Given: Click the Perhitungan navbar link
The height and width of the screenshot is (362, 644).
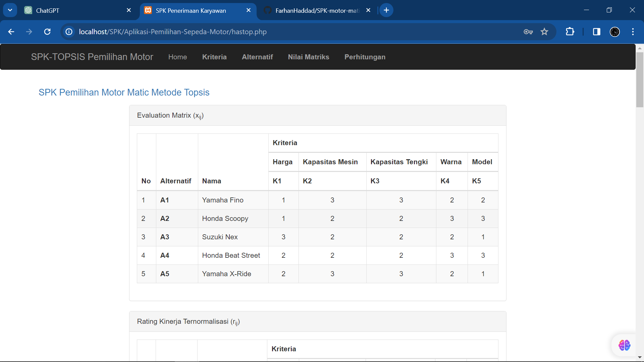Looking at the screenshot, I should coord(365,57).
